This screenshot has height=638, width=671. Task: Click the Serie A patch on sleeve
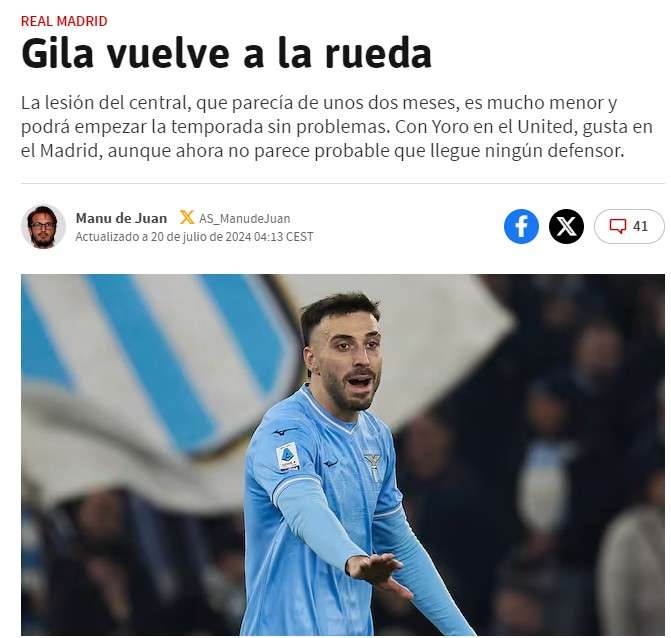tap(288, 457)
